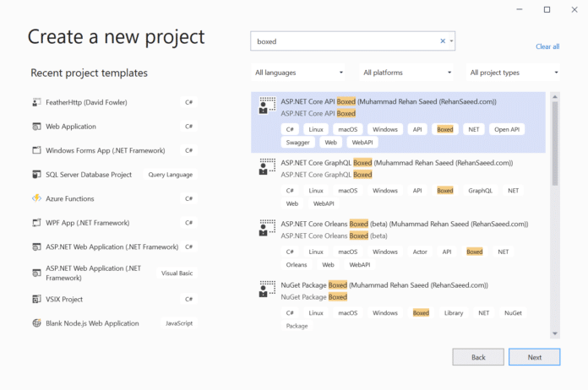Click the GraphQL tag on GraphQL Boxed
This screenshot has height=390, width=588.
pyautogui.click(x=480, y=190)
